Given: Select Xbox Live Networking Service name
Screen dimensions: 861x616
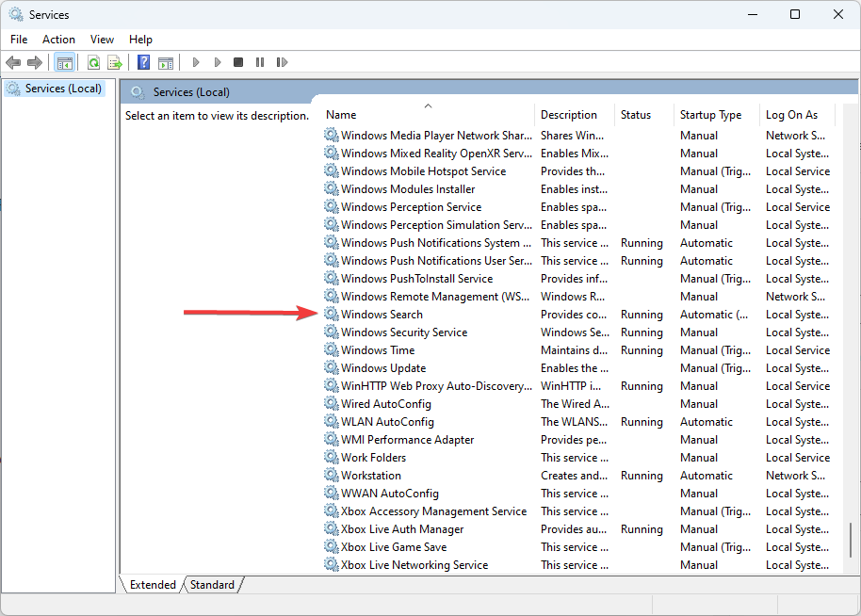Looking at the screenshot, I should click(x=414, y=564).
